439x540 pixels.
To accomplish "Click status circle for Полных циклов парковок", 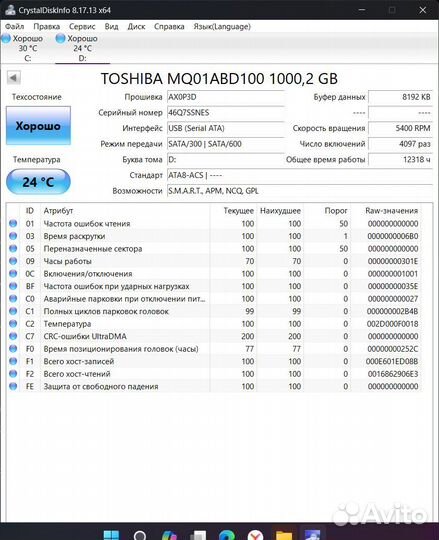I will tap(13, 311).
